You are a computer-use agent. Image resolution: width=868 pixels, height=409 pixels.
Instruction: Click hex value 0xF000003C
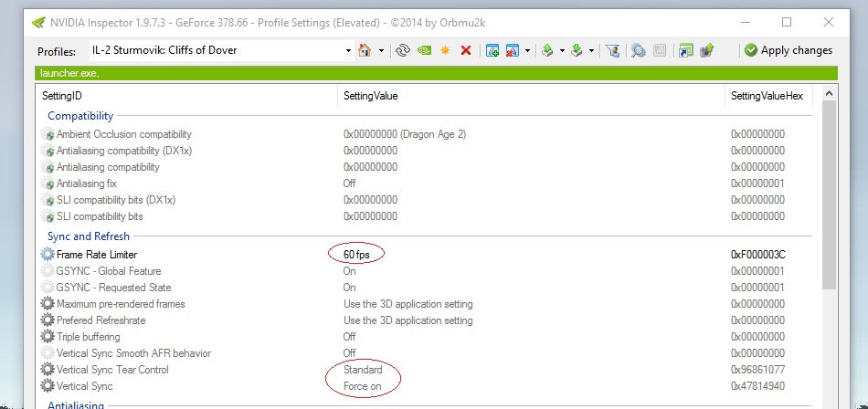[x=757, y=255]
